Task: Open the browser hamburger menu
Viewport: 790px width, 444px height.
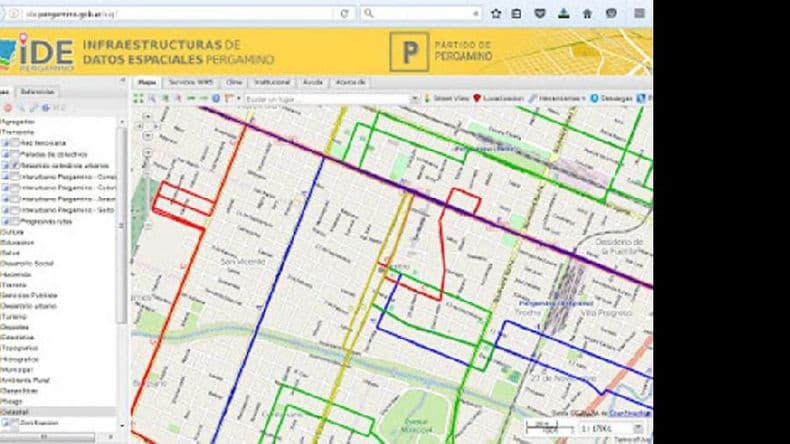Action: [x=639, y=14]
